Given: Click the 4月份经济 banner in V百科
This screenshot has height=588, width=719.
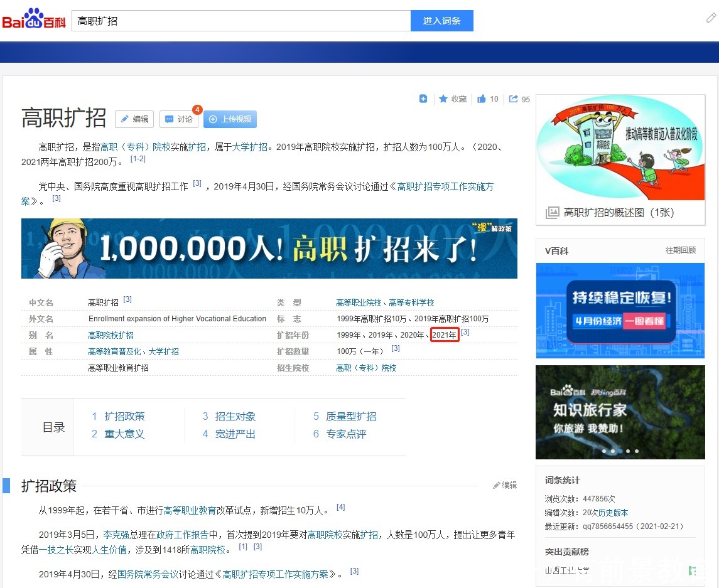Looking at the screenshot, I should coord(620,311).
